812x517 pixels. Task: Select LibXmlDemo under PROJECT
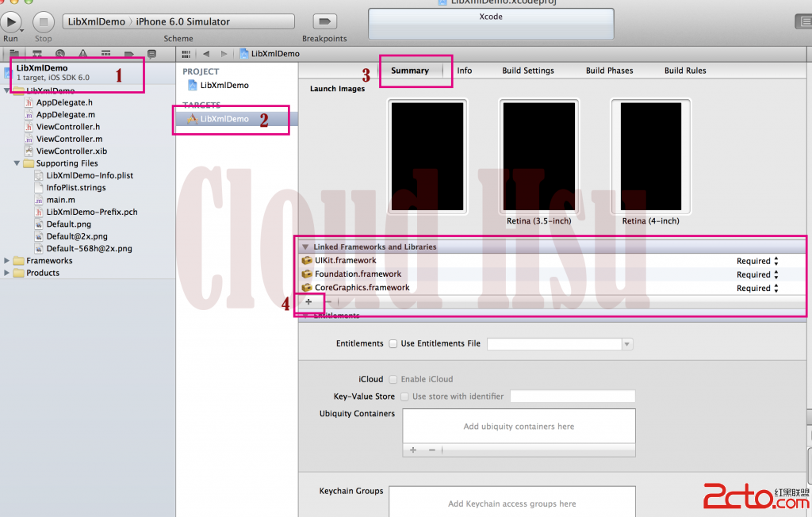click(x=224, y=86)
